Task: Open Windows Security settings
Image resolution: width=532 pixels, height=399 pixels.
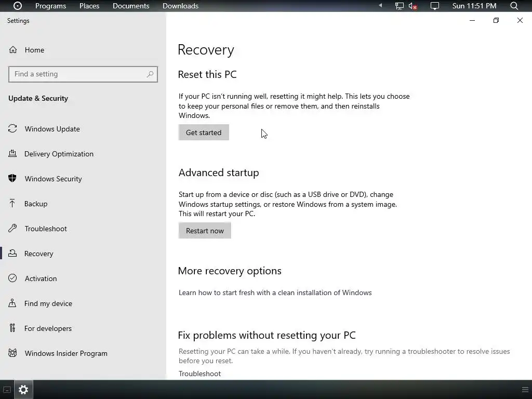Action: pos(54,179)
